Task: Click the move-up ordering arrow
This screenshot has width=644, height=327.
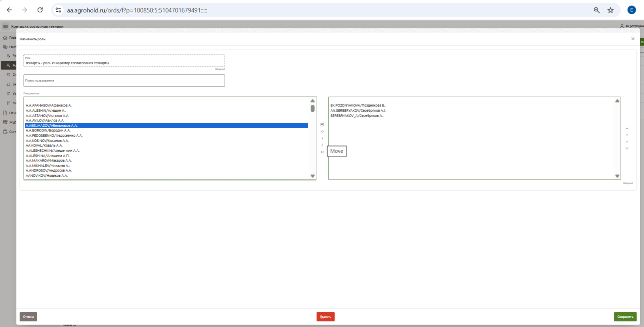Action: 627,135
